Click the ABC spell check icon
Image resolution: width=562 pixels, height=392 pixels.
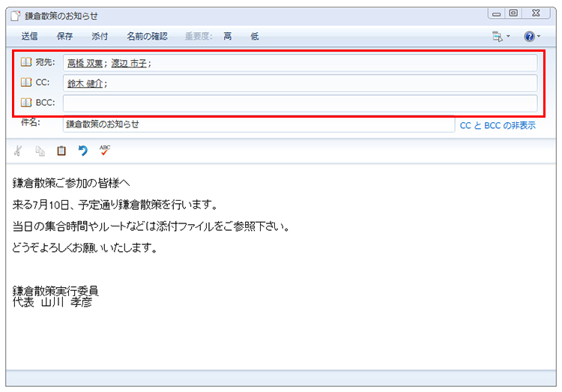click(x=105, y=150)
